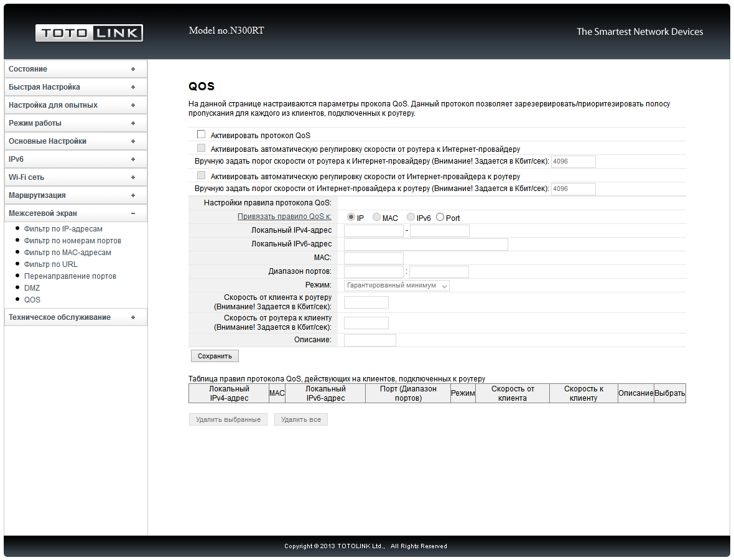Click the Сохранить button
Image resolution: width=734 pixels, height=560 pixels.
pyautogui.click(x=215, y=357)
